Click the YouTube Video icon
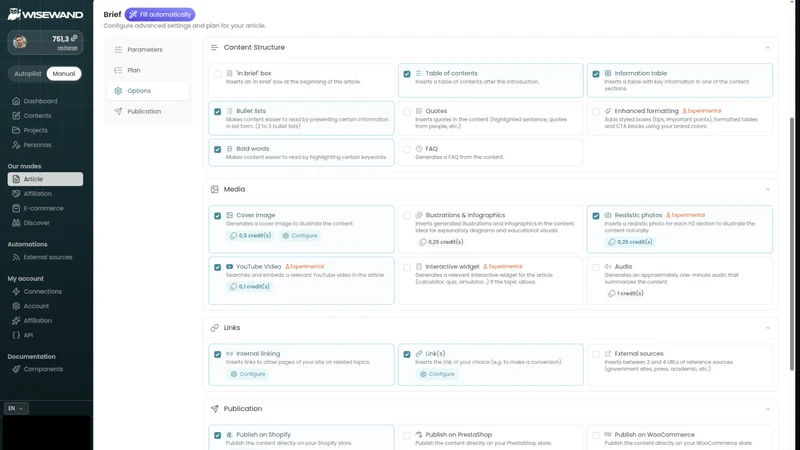The width and height of the screenshot is (800, 450). (x=230, y=266)
